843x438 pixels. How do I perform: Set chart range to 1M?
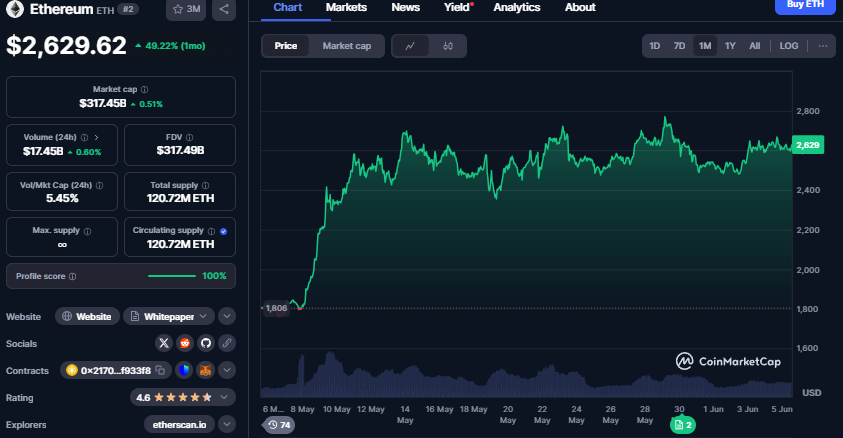[705, 46]
